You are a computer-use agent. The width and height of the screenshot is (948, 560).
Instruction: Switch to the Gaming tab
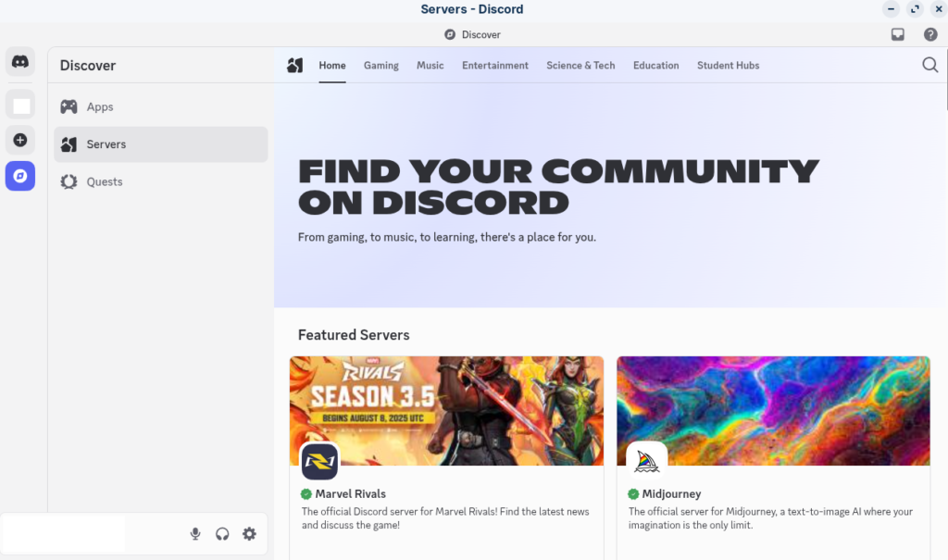tap(380, 66)
